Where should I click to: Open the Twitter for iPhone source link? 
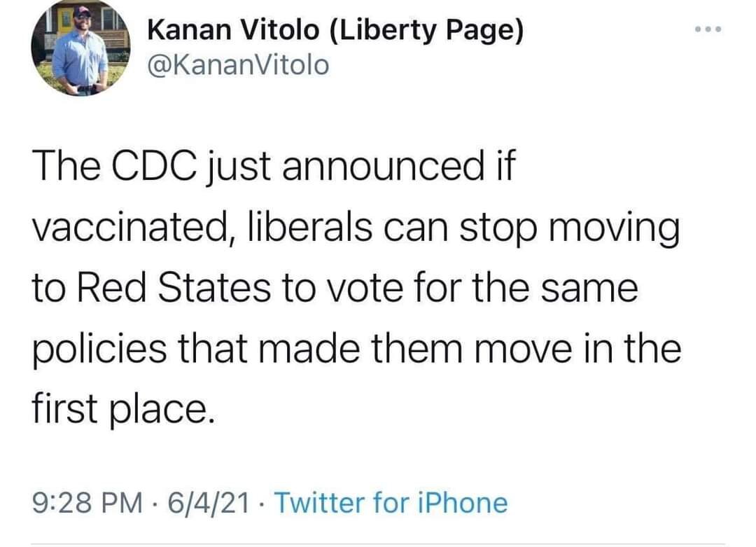(391, 503)
